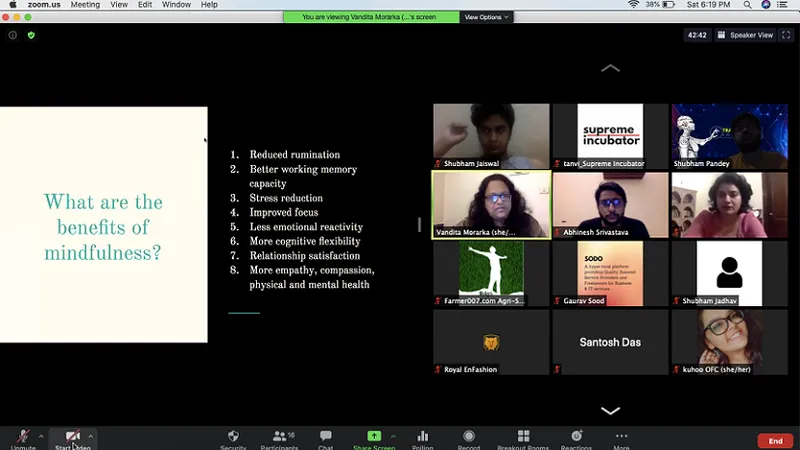
Task: Click the Wi-Fi status icon
Action: [633, 5]
